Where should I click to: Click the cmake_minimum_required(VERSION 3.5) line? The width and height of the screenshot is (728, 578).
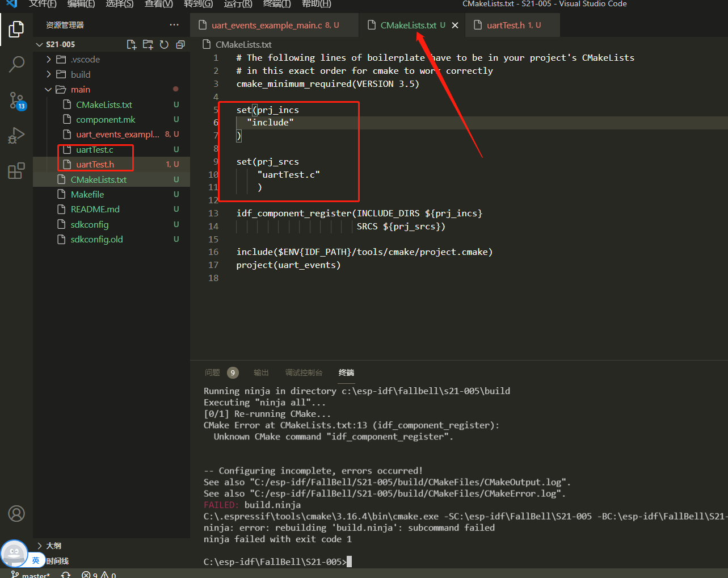[327, 84]
